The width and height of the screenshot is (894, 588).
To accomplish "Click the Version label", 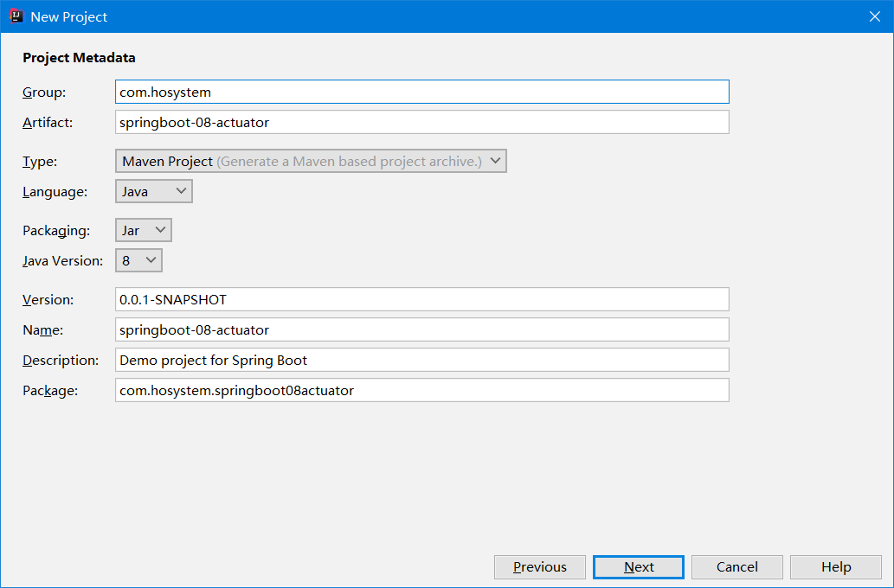I will (48, 300).
